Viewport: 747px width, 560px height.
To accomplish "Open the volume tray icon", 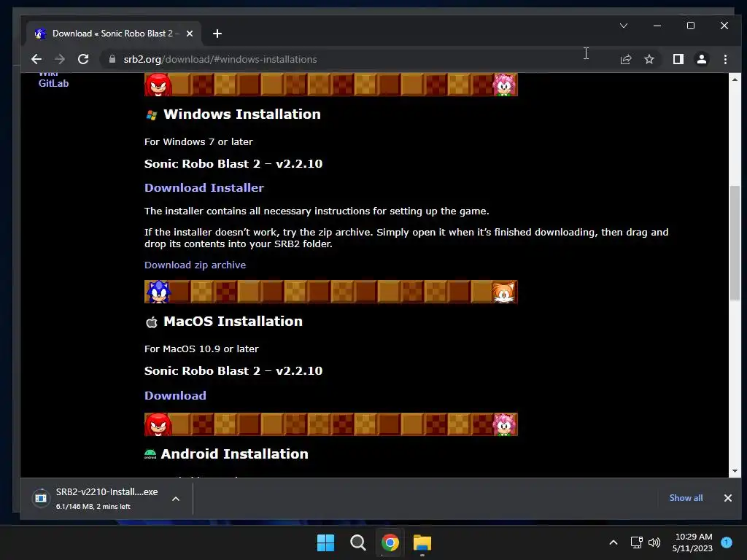I will 654,542.
